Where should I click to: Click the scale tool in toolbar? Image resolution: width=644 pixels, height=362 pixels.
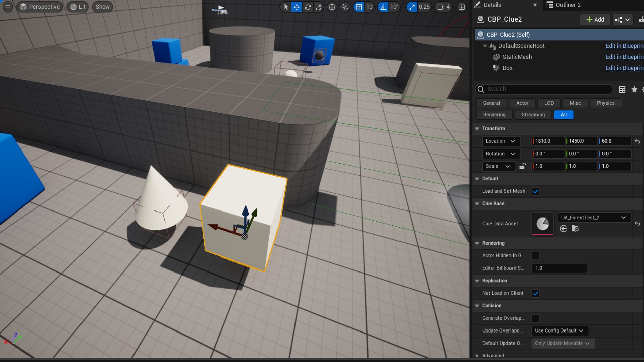point(318,7)
